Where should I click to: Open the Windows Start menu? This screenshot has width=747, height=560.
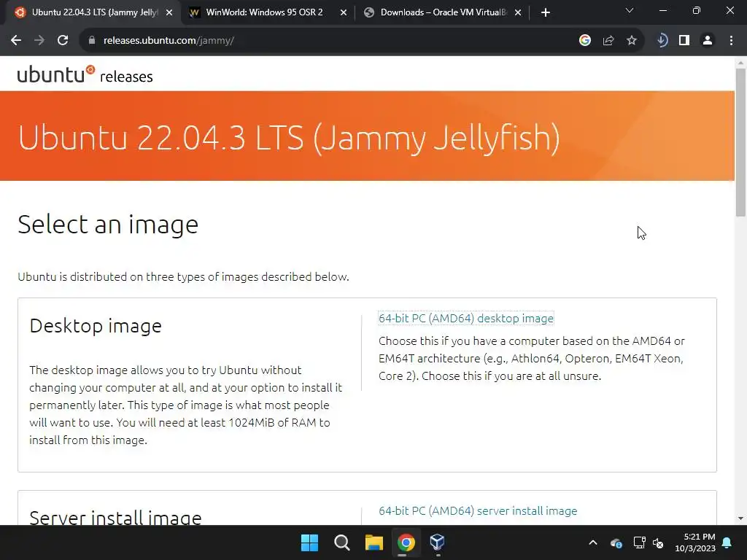coord(309,542)
